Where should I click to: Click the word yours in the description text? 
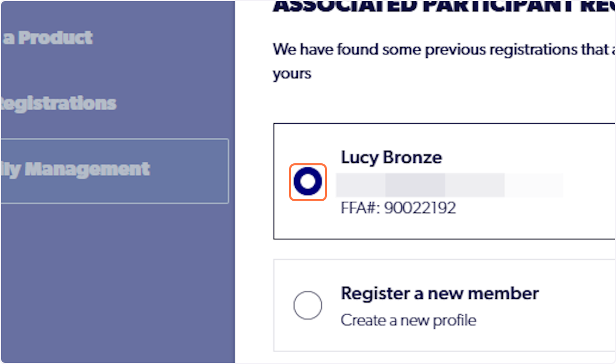[x=291, y=73]
